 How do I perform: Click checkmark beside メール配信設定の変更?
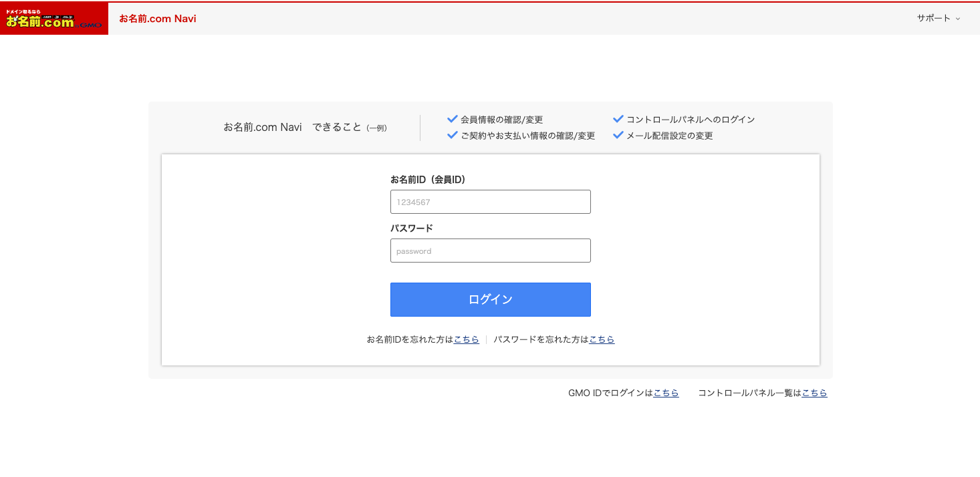pos(618,136)
